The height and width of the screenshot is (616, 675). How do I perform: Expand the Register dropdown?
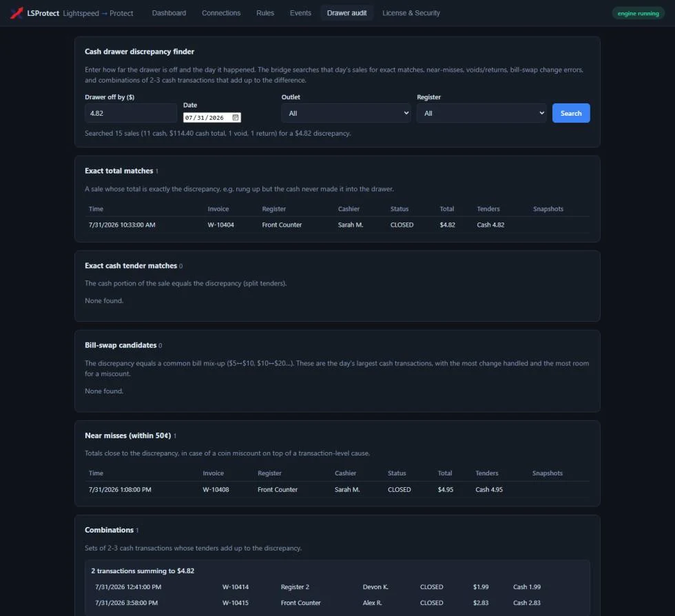tap(481, 113)
